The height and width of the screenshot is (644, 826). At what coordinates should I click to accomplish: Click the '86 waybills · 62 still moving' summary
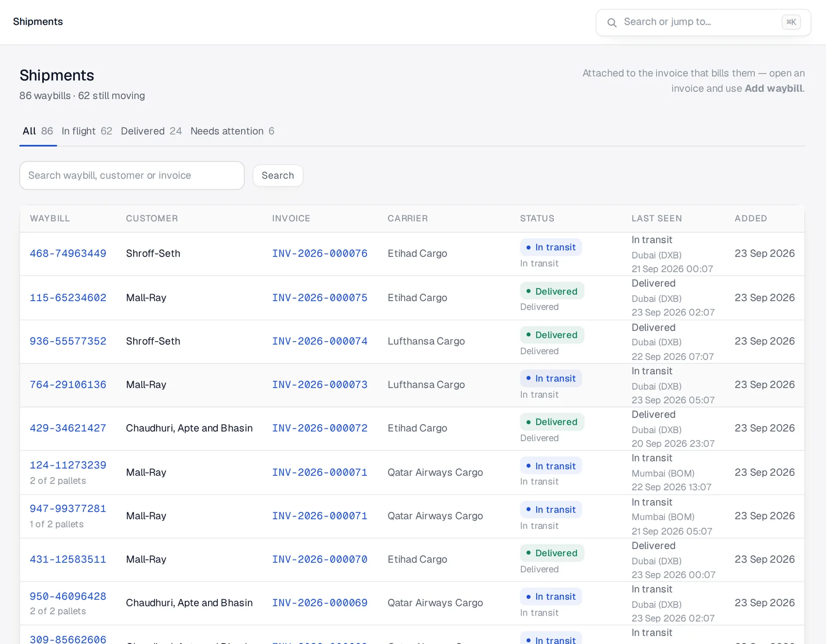[x=82, y=95]
